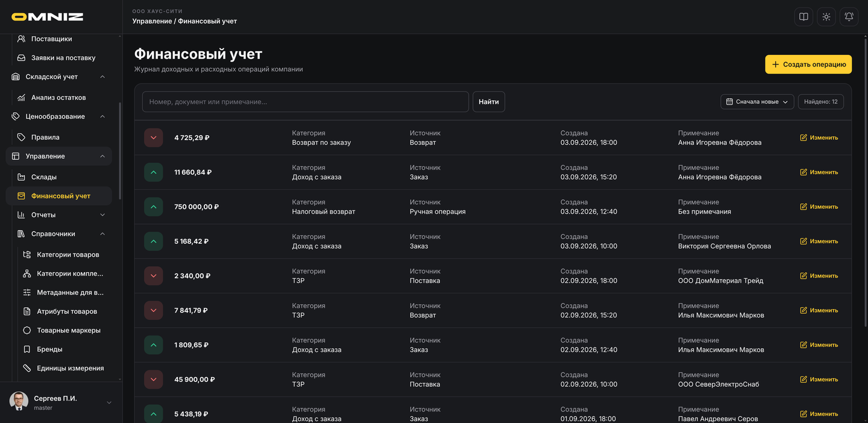The width and height of the screenshot is (868, 423).
Task: Open Анализ остатков page
Action: [59, 97]
